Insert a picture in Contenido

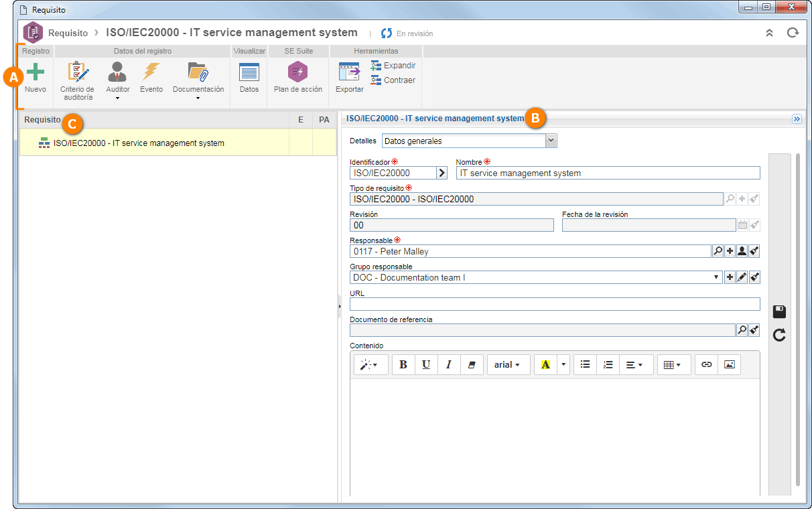(730, 364)
